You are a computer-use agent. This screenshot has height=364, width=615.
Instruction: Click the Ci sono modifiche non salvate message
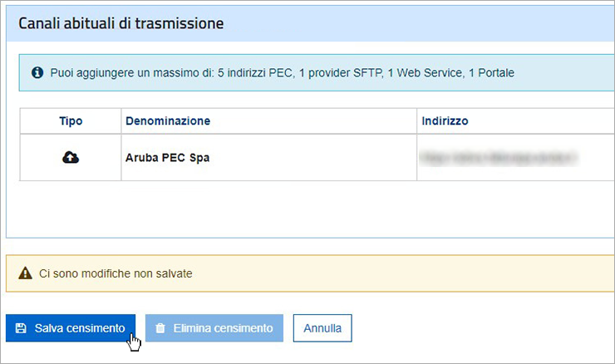coord(116,273)
